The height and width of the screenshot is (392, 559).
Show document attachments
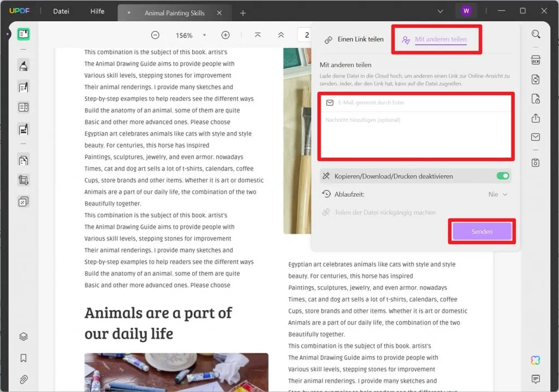click(22, 379)
